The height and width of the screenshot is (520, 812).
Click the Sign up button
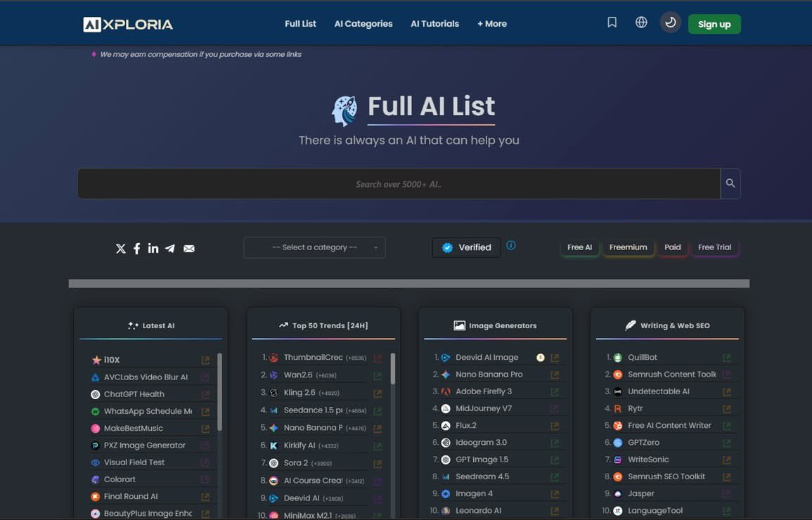click(714, 25)
